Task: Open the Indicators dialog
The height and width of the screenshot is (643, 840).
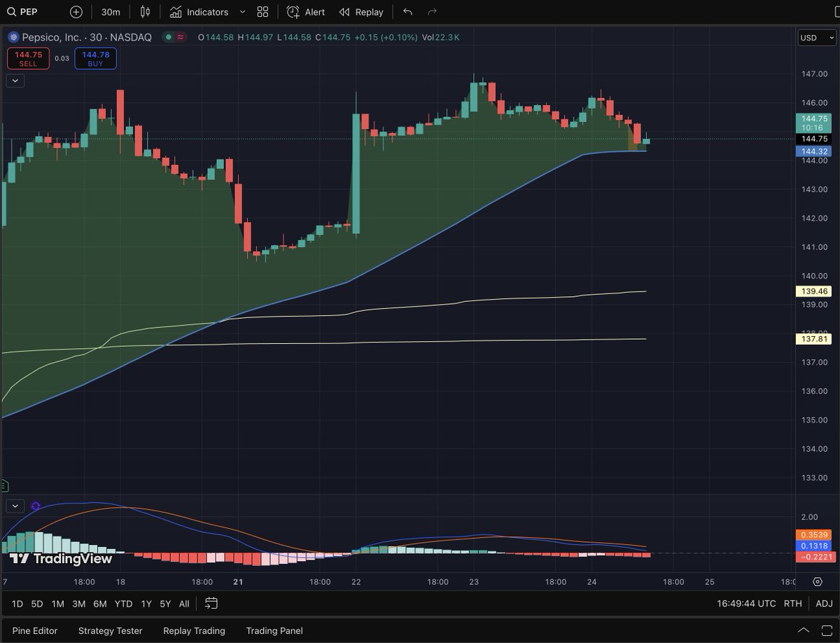Action: 199,12
